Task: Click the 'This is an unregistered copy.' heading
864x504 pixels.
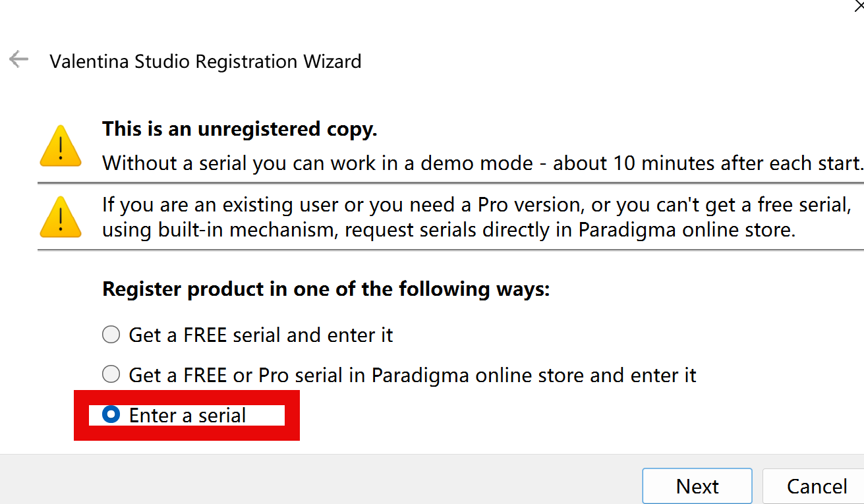Action: (x=239, y=128)
